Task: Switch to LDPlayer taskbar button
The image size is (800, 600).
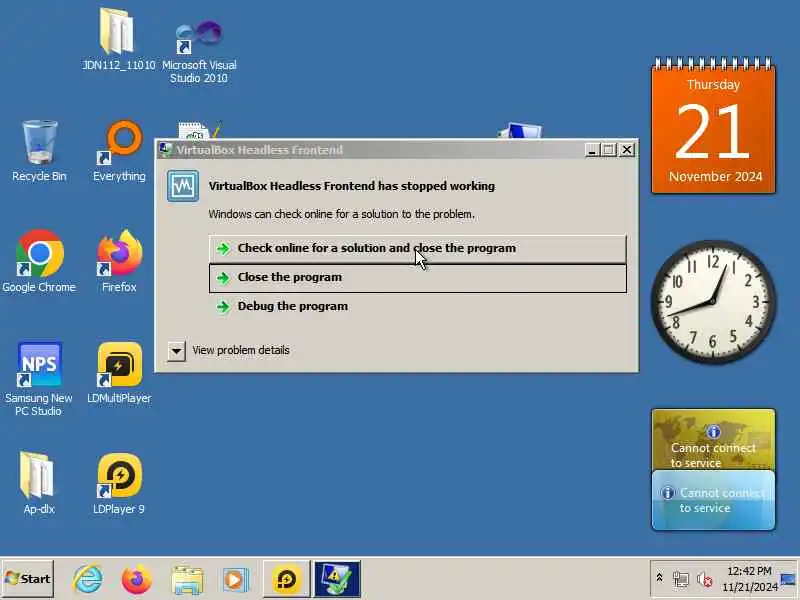Action: point(286,579)
